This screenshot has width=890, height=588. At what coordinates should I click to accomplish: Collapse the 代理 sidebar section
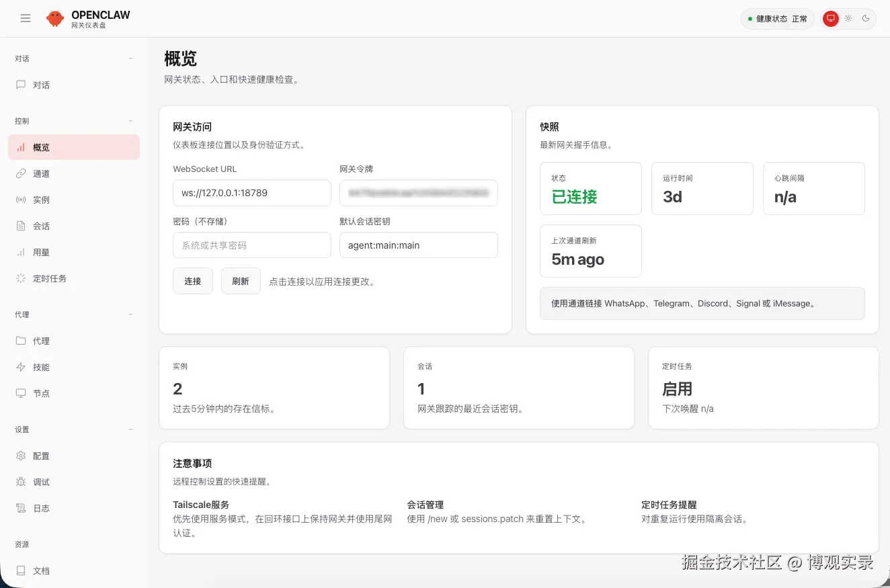pyautogui.click(x=130, y=314)
